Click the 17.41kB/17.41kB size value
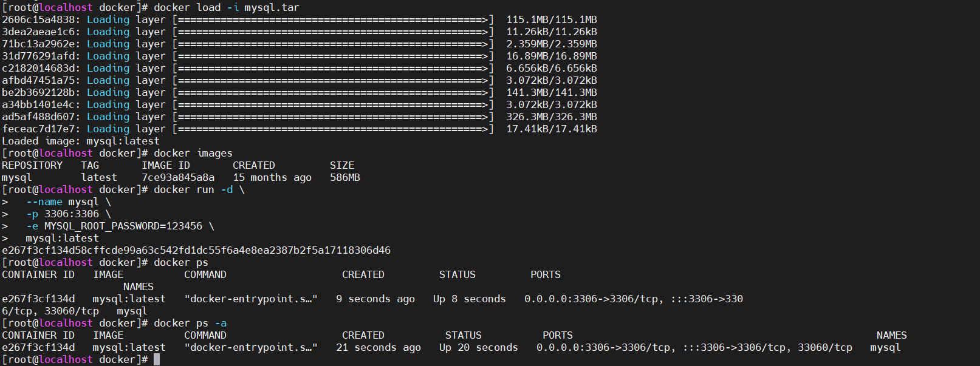This screenshot has width=980, height=366. coord(552,129)
